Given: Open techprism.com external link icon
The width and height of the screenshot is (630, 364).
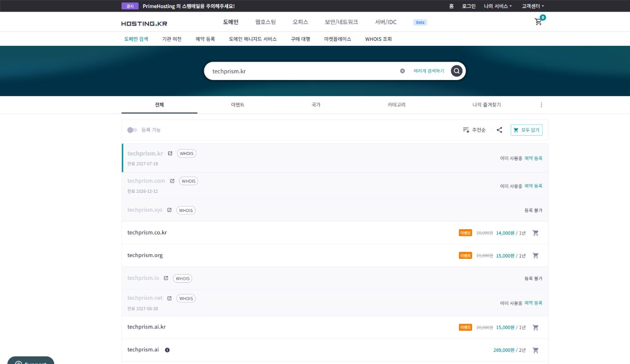Looking at the screenshot, I should click(x=172, y=181).
